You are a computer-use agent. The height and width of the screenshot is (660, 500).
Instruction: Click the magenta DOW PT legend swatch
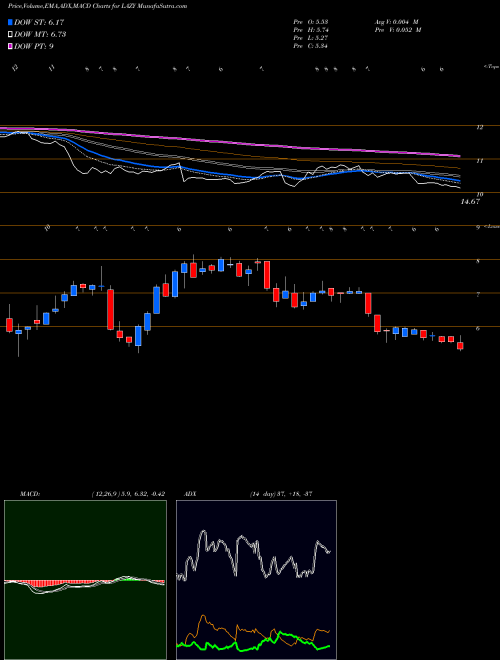(11, 46)
